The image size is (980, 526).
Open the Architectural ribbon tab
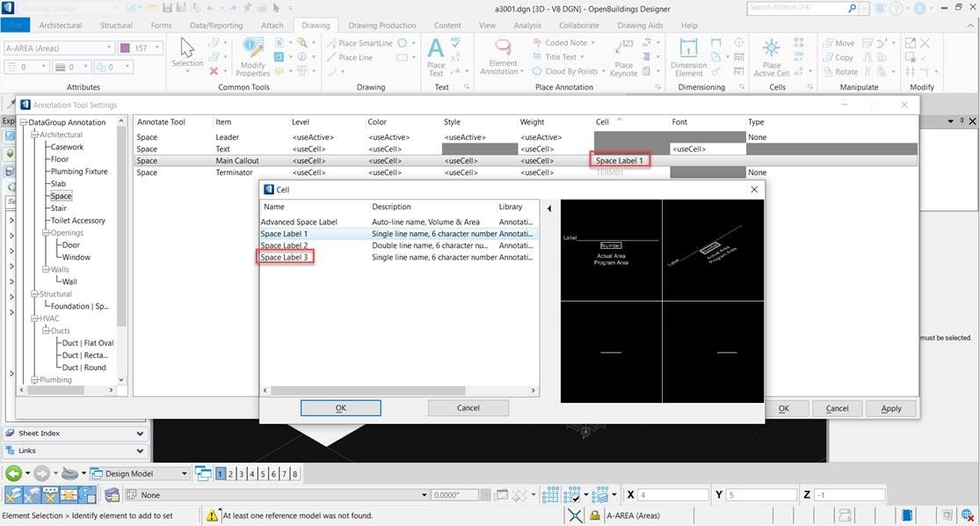[x=60, y=25]
